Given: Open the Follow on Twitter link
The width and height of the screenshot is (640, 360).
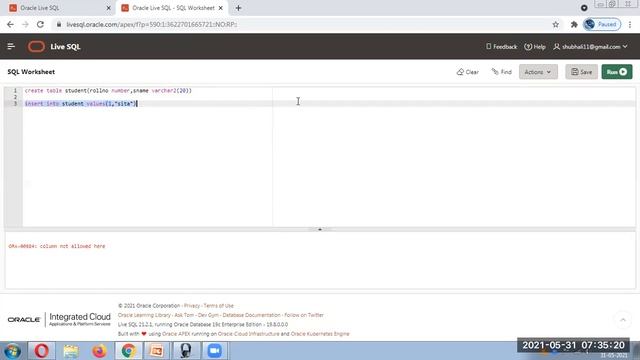Looking at the screenshot, I should click(304, 315).
